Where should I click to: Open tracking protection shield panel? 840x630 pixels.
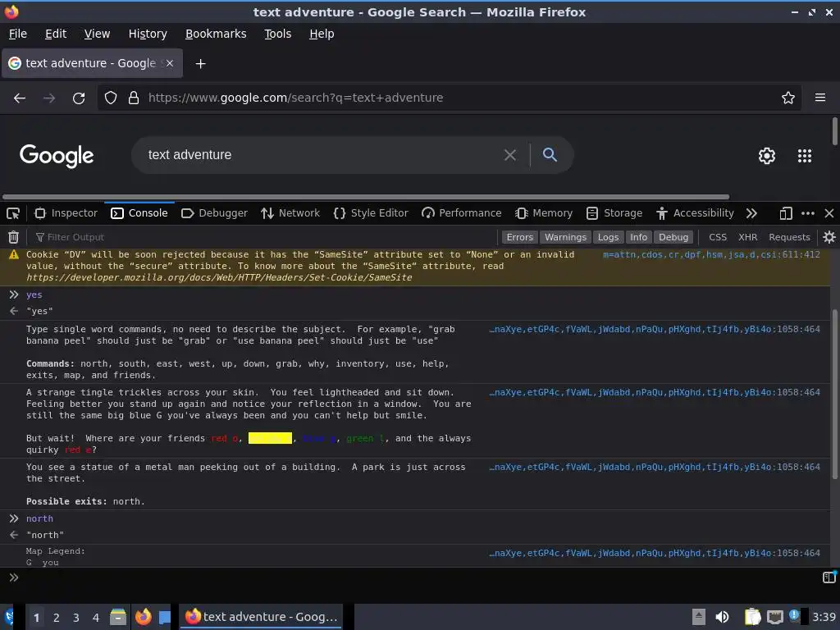click(111, 98)
